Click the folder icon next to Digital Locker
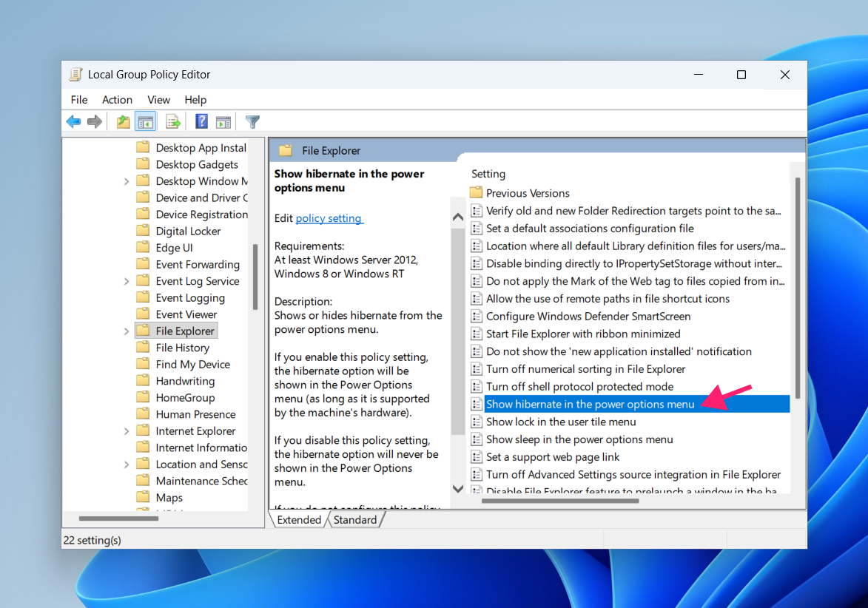This screenshot has height=608, width=868. 143,231
